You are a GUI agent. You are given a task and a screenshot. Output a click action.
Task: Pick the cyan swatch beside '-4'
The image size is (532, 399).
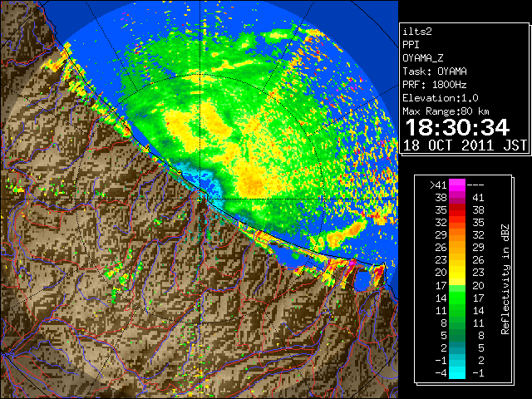tap(457, 372)
